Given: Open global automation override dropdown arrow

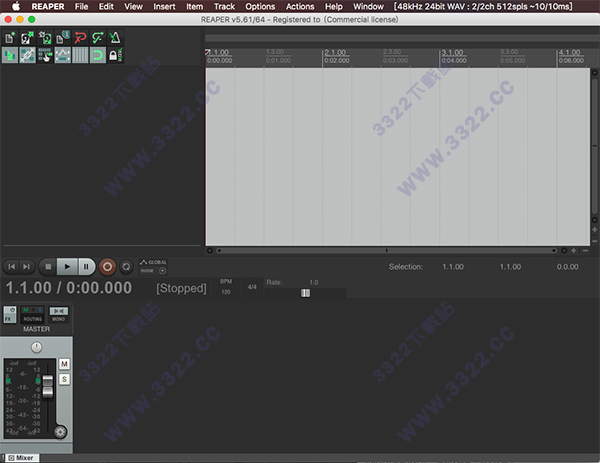Looking at the screenshot, I should pos(163,271).
